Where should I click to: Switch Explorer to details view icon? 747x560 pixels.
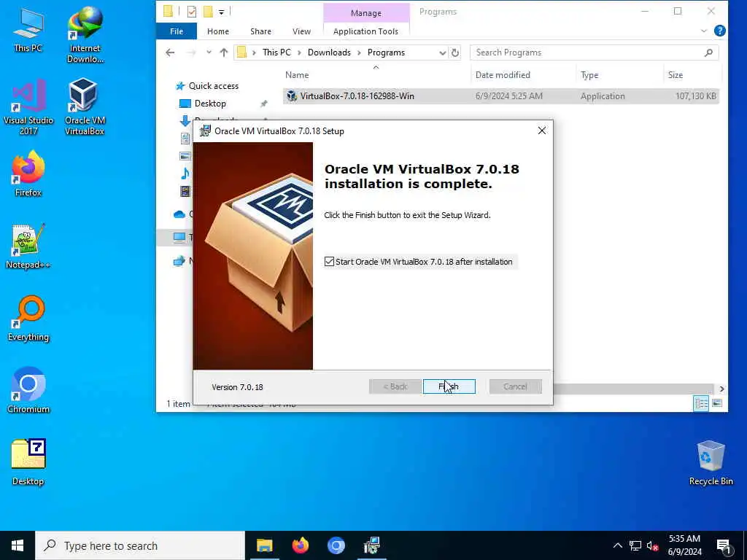pos(701,404)
